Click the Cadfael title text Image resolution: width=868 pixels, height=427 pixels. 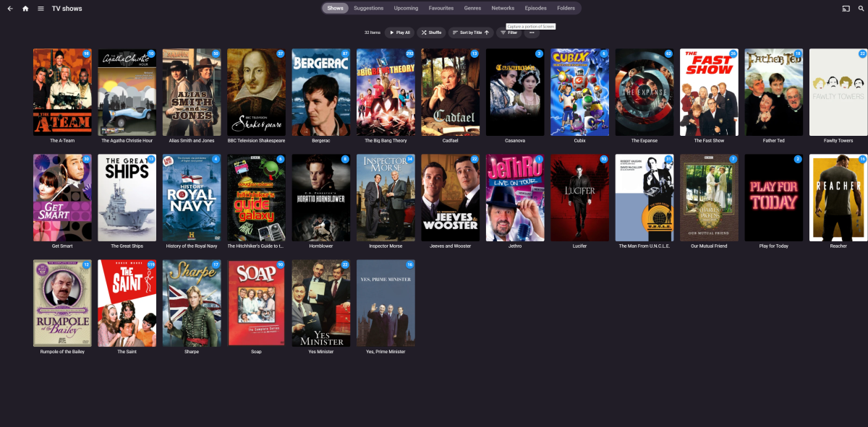(451, 141)
